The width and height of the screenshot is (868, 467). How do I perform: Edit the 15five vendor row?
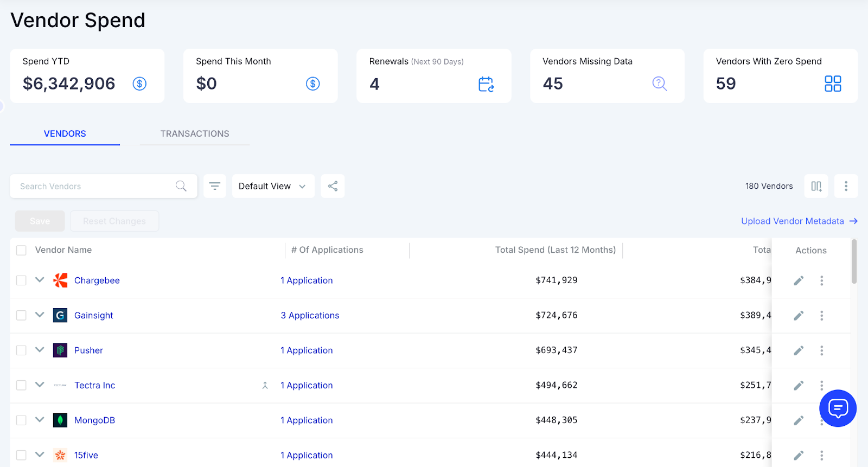click(799, 456)
